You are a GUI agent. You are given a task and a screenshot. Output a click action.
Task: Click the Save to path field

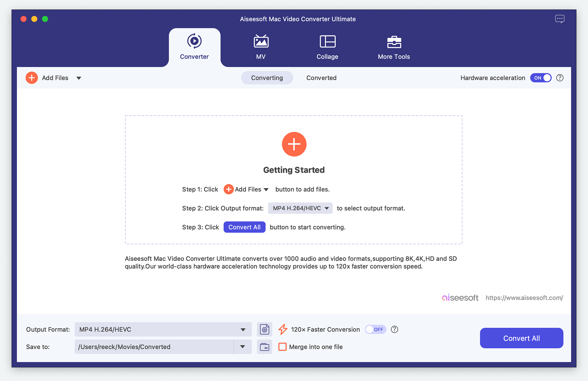154,347
